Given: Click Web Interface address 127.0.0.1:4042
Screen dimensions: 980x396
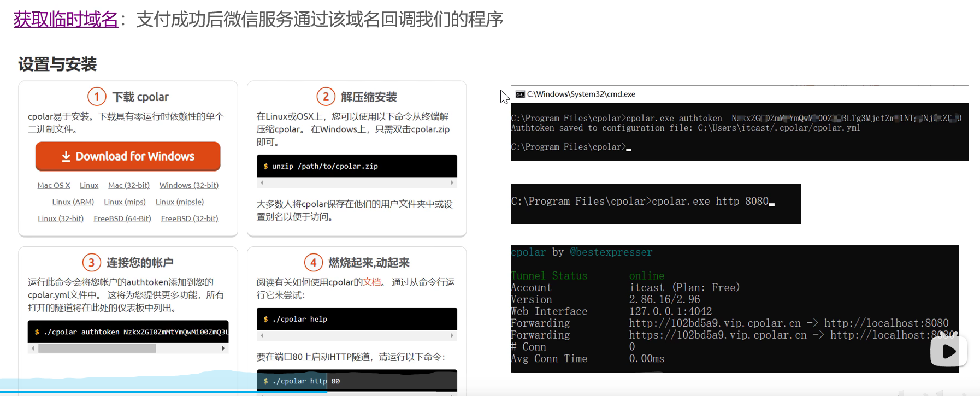Looking at the screenshot, I should pos(670,311).
